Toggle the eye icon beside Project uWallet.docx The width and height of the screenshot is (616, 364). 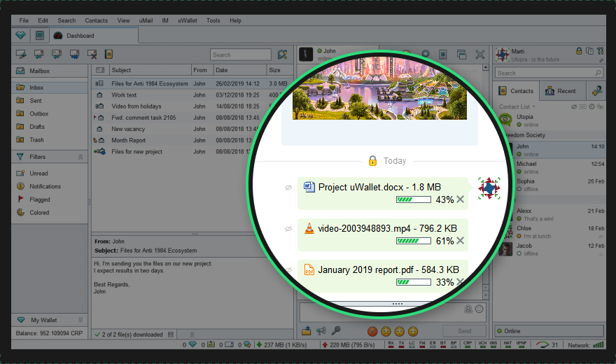pos(288,188)
